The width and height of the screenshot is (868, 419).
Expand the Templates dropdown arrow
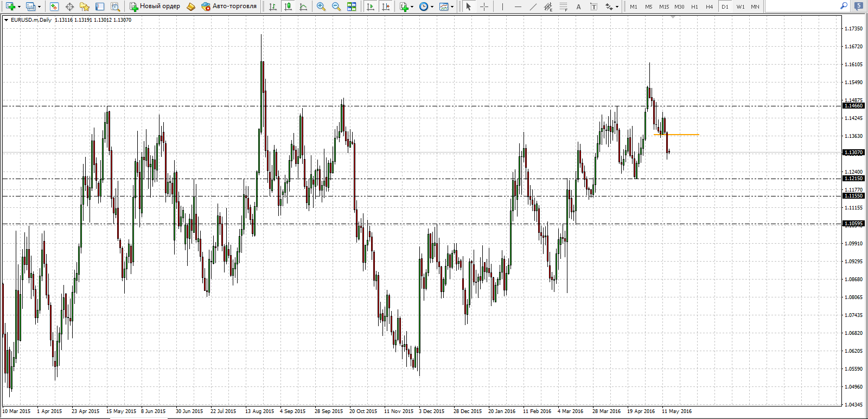(452, 7)
